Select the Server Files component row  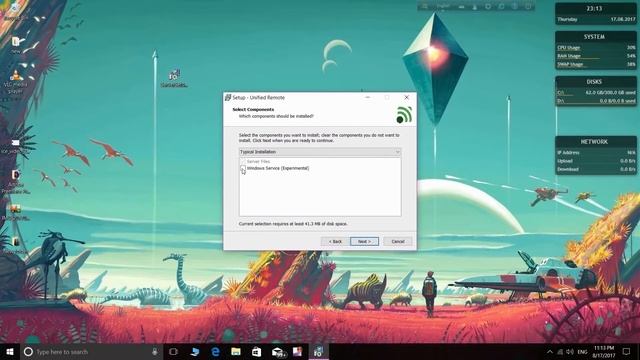click(x=258, y=162)
